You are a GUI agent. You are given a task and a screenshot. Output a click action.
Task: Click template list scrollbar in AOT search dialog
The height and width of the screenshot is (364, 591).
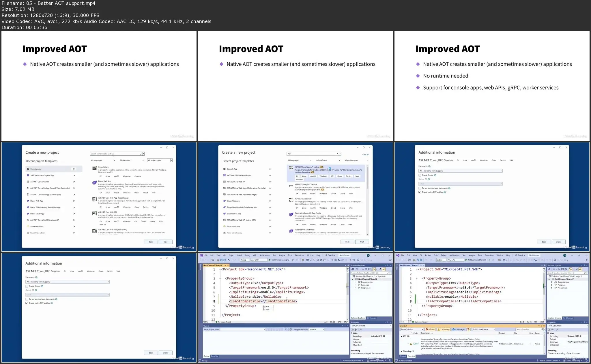point(367,177)
